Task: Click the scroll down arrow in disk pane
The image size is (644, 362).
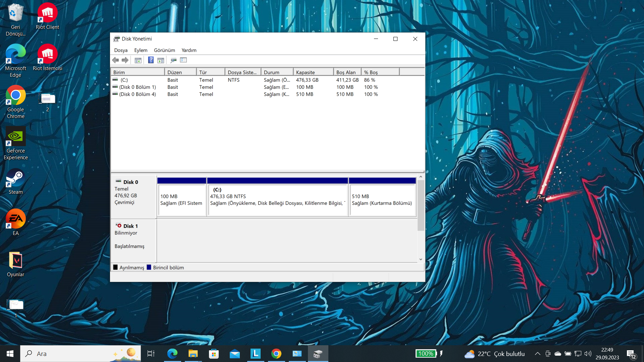Action: [x=421, y=259]
